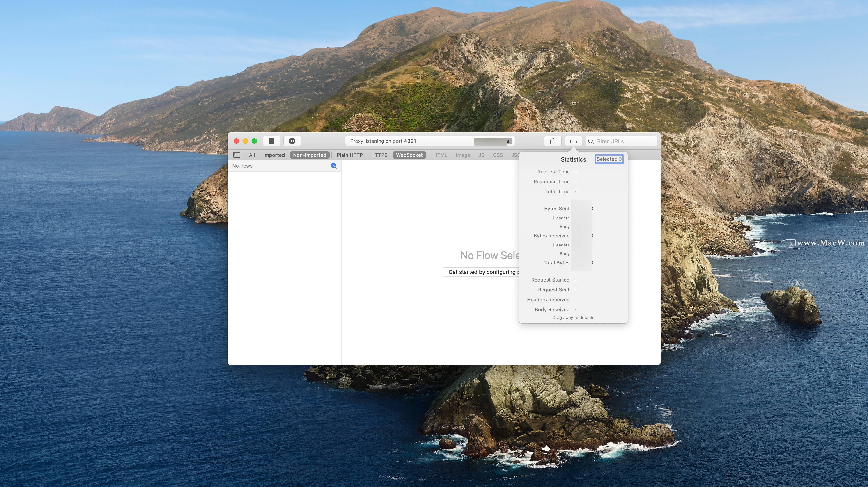Click the Request Sent label
The height and width of the screenshot is (487, 868).
click(x=554, y=290)
